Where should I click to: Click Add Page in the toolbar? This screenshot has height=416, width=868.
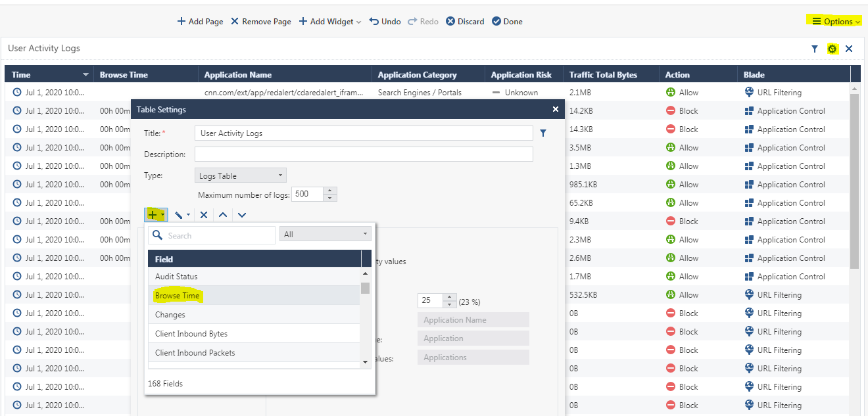click(x=200, y=22)
